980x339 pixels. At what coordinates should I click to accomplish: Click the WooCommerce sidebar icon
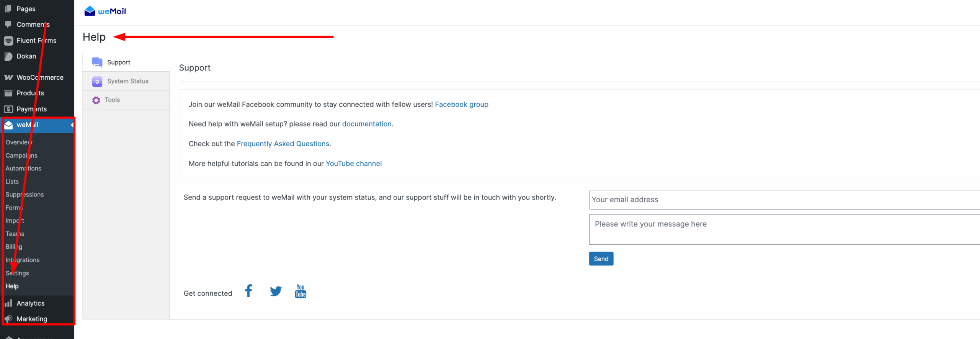click(x=8, y=77)
